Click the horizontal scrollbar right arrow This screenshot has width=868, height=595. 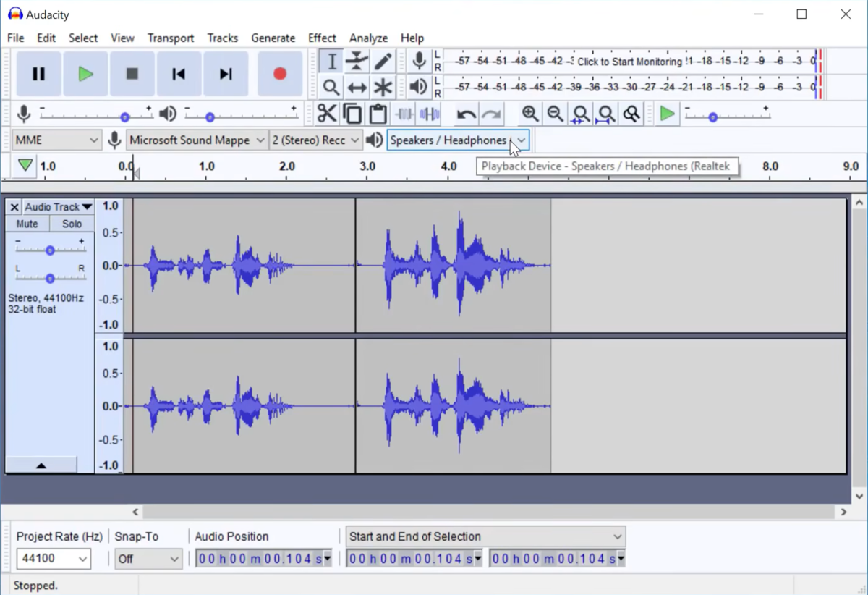tap(843, 512)
